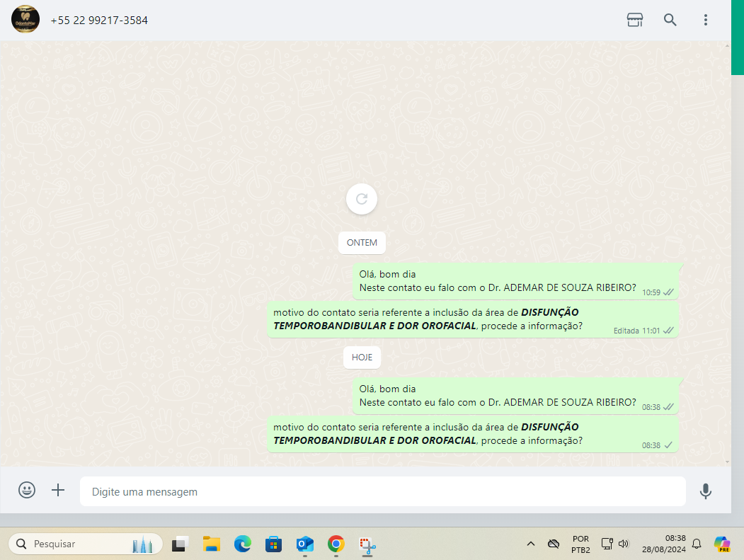Start recording a voice message

click(x=706, y=491)
